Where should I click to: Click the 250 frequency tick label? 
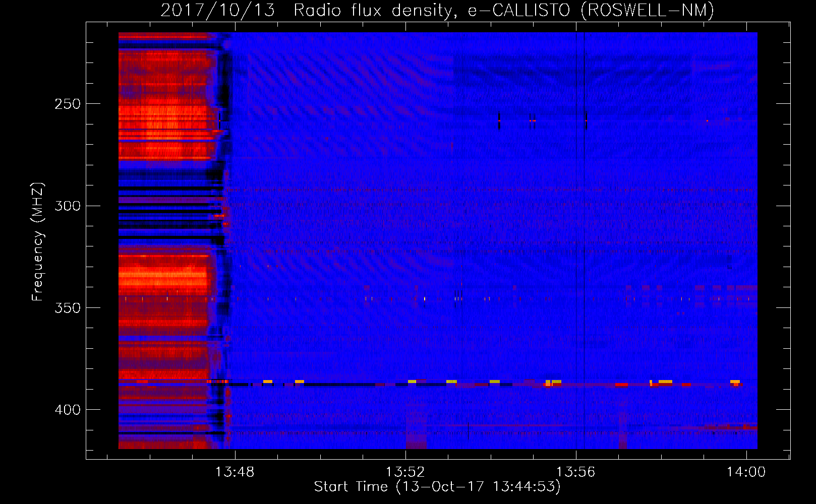coord(68,104)
